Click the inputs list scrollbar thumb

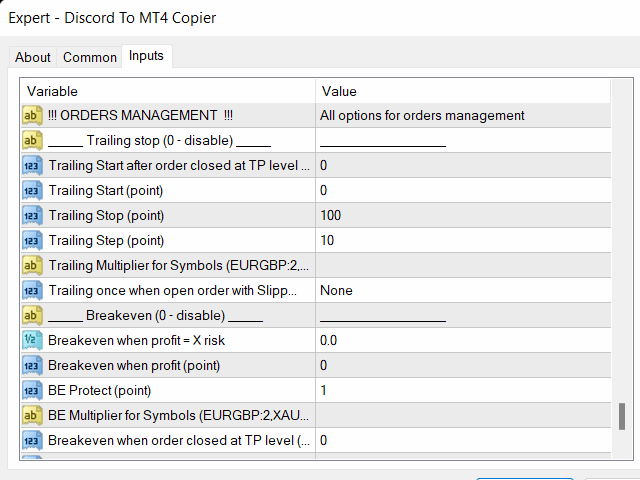coord(622,416)
